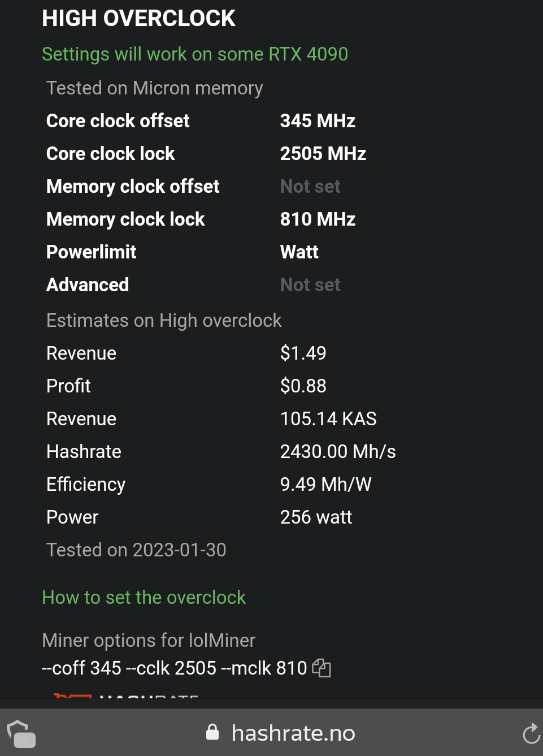This screenshot has height=756, width=543.
Task: Tap the 345 MHz core clock offset value
Action: click(x=318, y=121)
